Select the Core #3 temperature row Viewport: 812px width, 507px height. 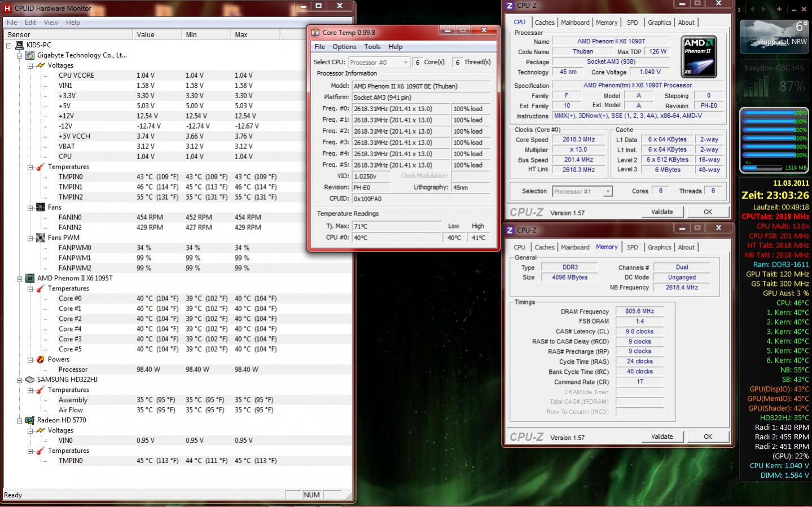click(177, 340)
